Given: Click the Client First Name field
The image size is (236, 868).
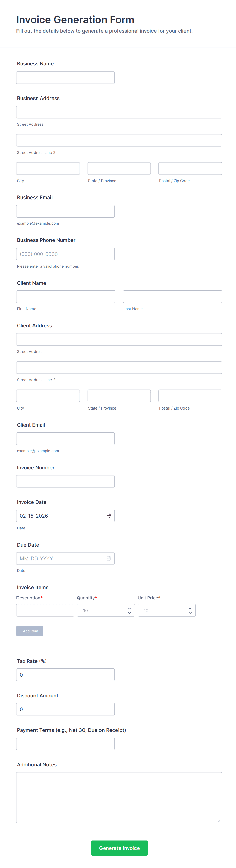Looking at the screenshot, I should [x=66, y=297].
